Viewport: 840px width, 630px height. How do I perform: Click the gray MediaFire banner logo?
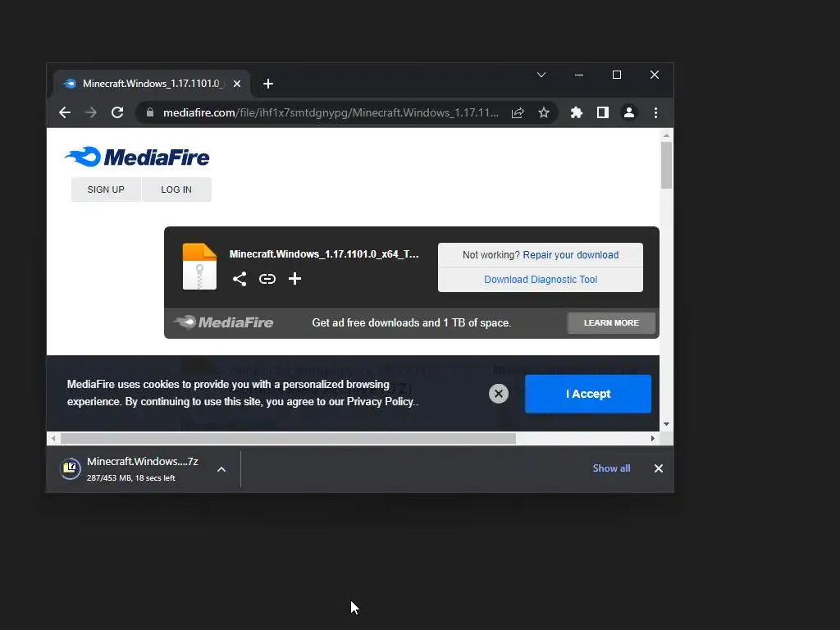223,322
